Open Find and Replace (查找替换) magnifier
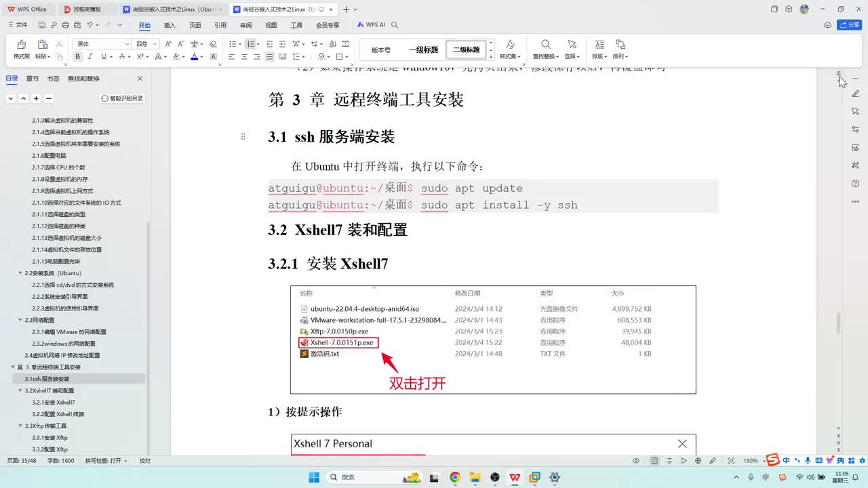Image resolution: width=868 pixels, height=488 pixels. [x=545, y=45]
